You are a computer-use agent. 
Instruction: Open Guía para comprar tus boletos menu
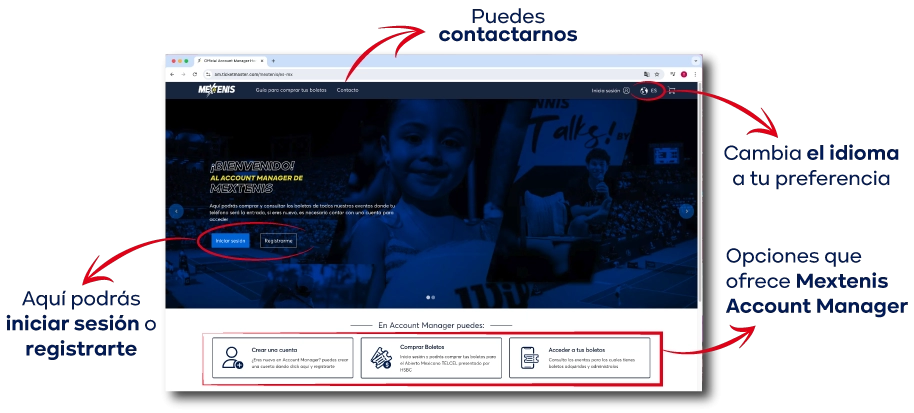tap(290, 91)
